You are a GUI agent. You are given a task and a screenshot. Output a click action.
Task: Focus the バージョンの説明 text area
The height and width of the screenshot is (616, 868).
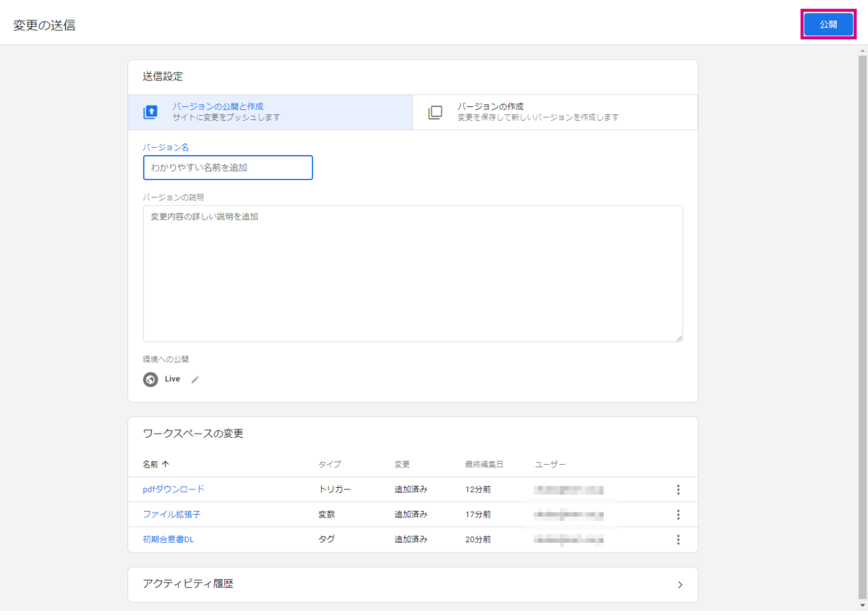coord(413,274)
